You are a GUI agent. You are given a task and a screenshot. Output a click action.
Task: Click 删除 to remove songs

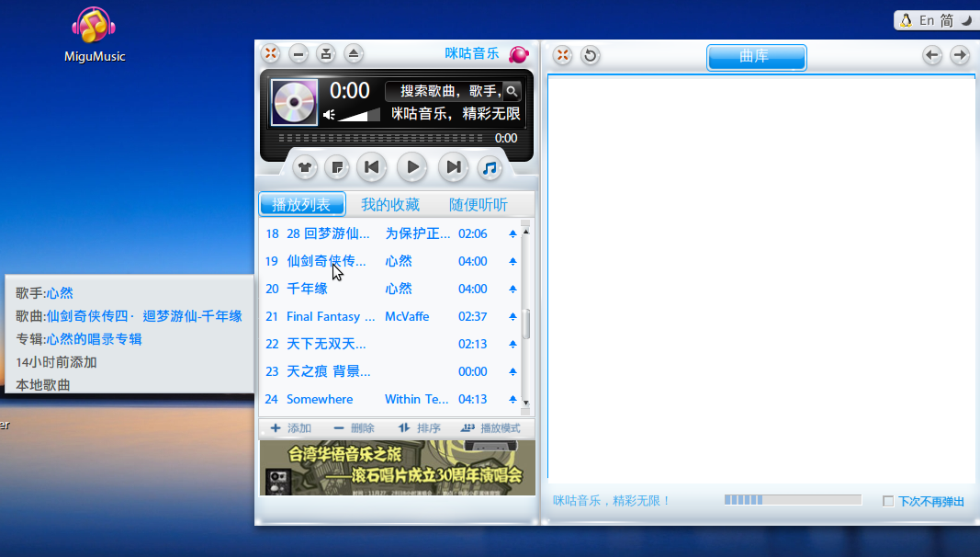[354, 428]
